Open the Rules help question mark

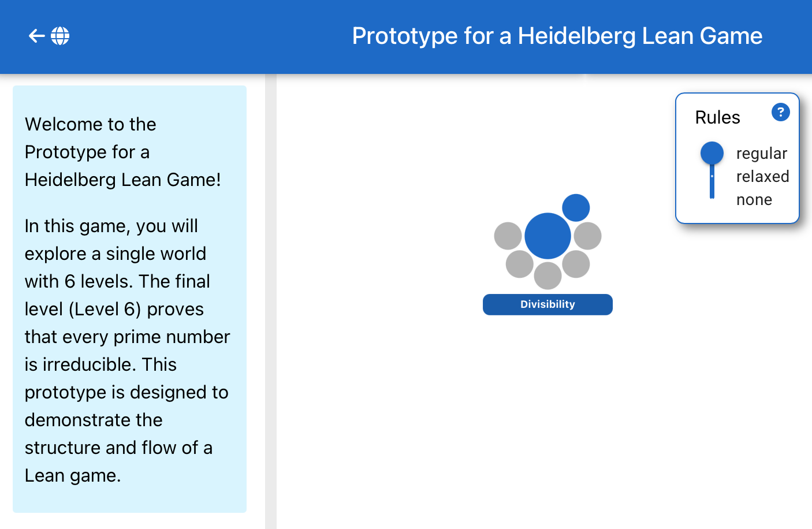coord(780,112)
